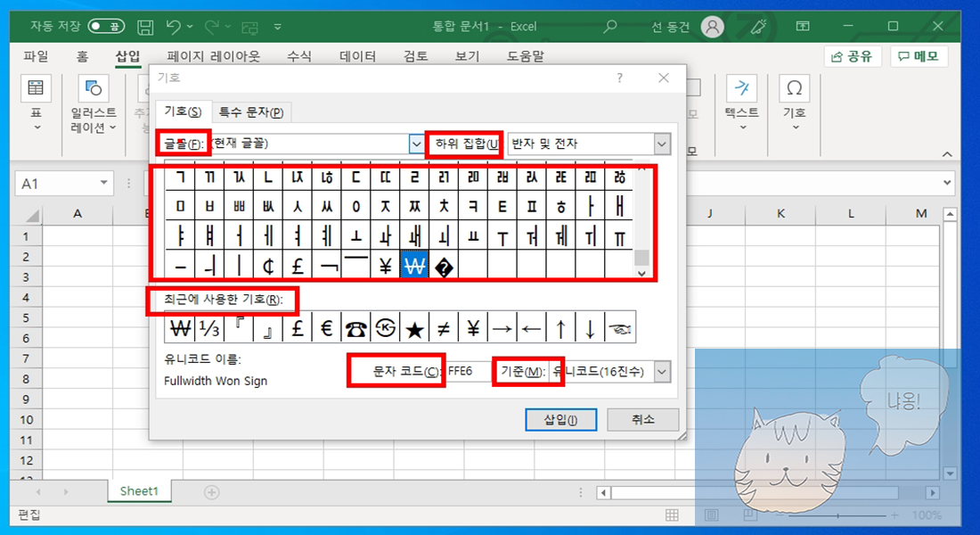Click the Select All corner triangle
The width and height of the screenshot is (980, 535).
pos(32,217)
